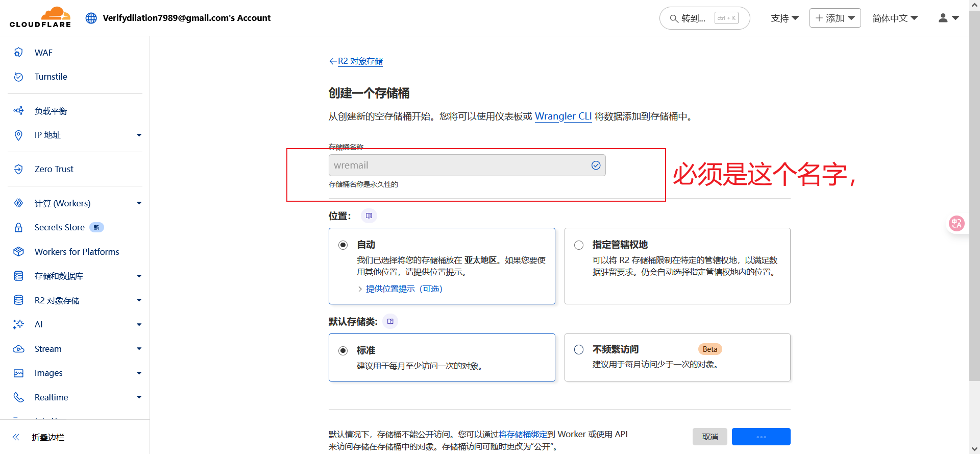Viewport: 980px width, 454px height.
Task: Open the default storage class help icon
Action: [390, 322]
